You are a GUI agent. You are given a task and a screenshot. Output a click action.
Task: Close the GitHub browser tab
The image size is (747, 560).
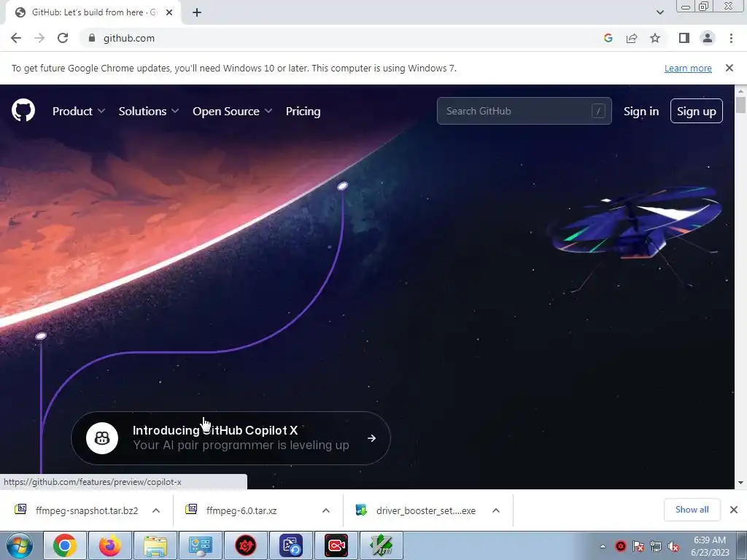pos(169,13)
